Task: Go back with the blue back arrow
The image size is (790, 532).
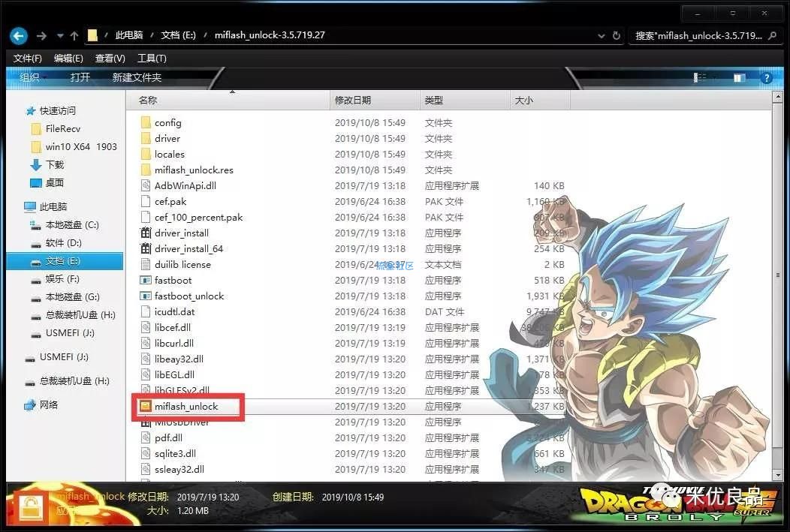Action: pos(19,36)
